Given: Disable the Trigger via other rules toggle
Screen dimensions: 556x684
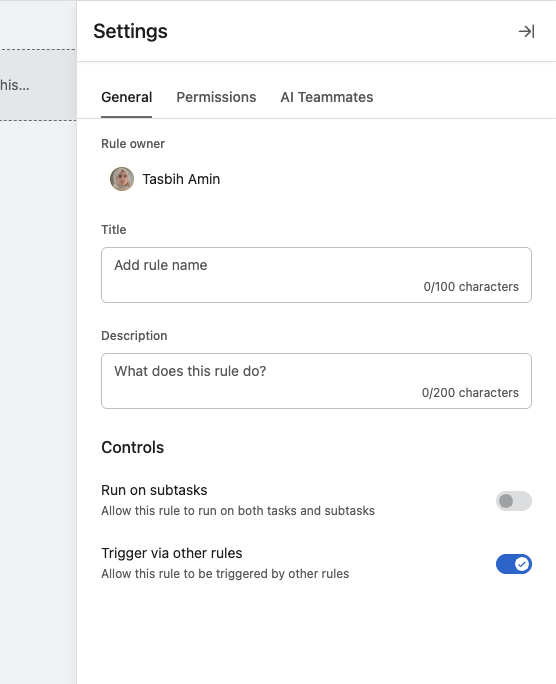Looking at the screenshot, I should (513, 564).
